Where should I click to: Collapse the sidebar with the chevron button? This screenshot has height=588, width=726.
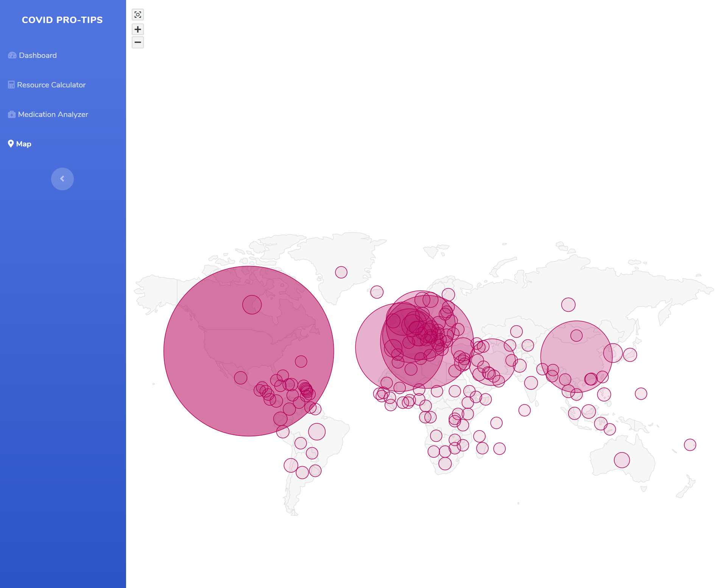(62, 179)
